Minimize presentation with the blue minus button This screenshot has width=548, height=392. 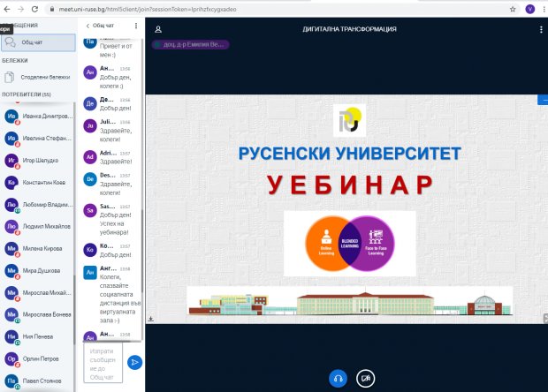543,100
